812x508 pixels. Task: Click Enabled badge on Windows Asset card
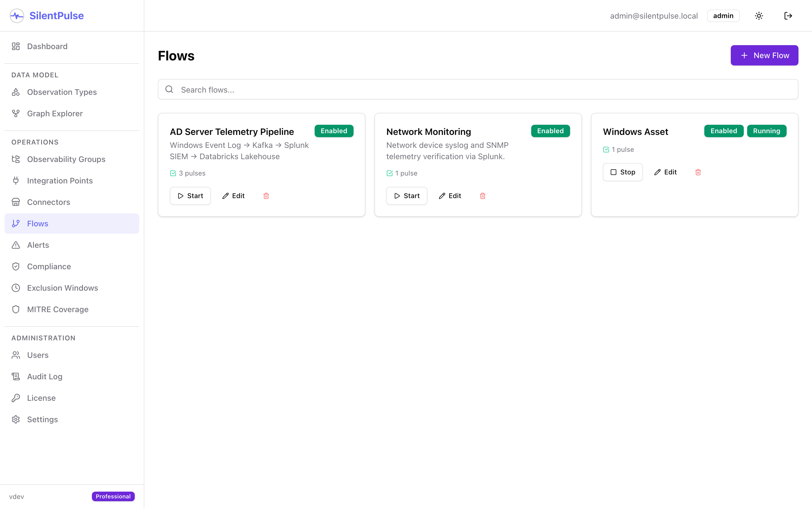(x=724, y=131)
